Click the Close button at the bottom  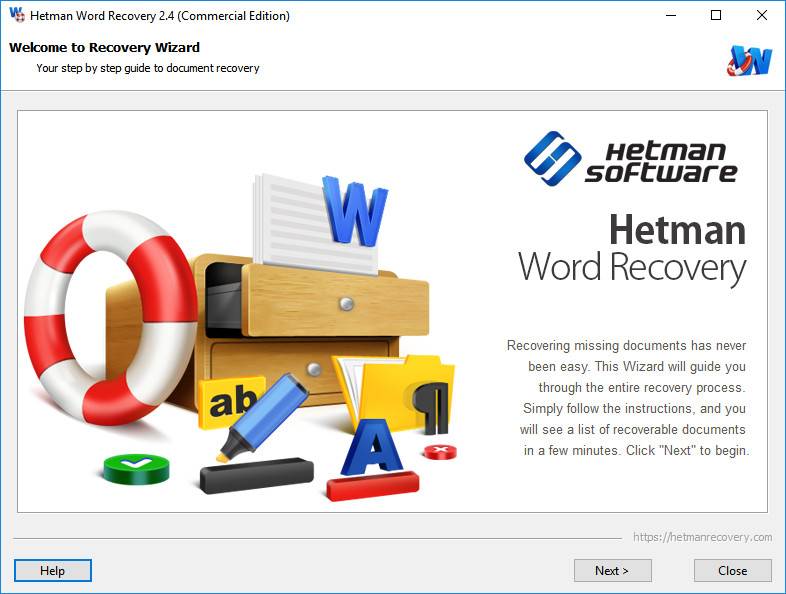pyautogui.click(x=732, y=570)
